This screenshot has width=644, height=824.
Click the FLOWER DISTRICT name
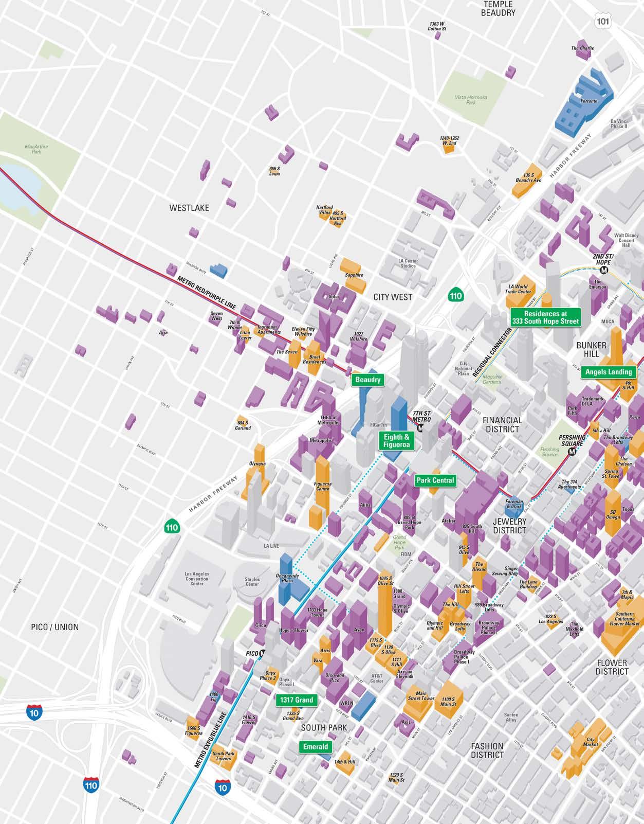click(612, 667)
